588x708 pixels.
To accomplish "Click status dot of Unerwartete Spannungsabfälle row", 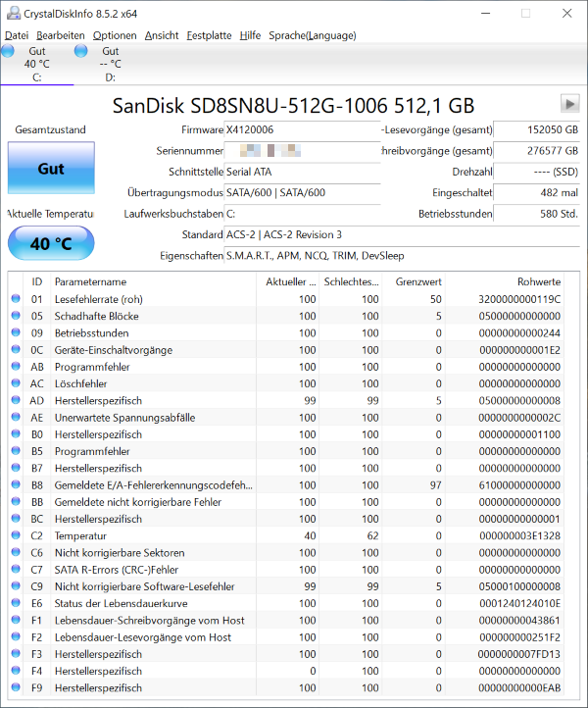I will click(x=16, y=417).
